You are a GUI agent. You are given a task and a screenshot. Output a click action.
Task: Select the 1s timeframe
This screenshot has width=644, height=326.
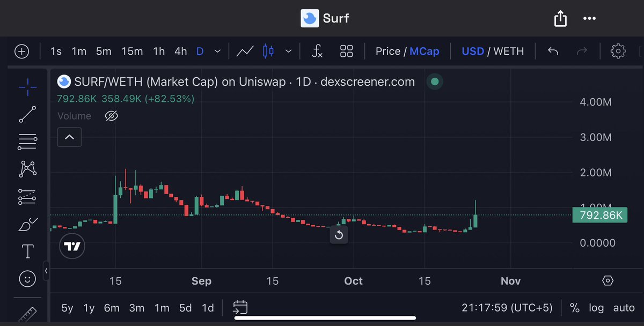(x=56, y=51)
